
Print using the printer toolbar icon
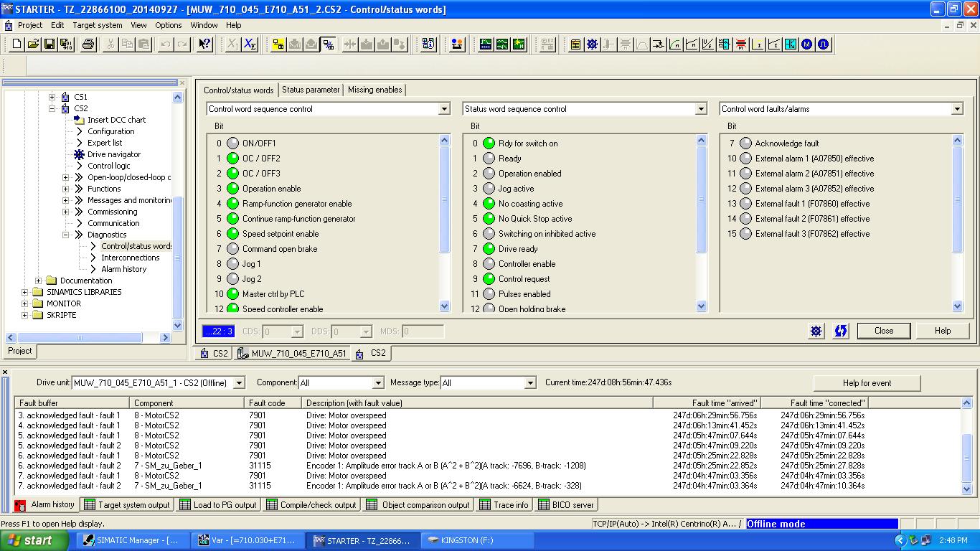(x=88, y=44)
